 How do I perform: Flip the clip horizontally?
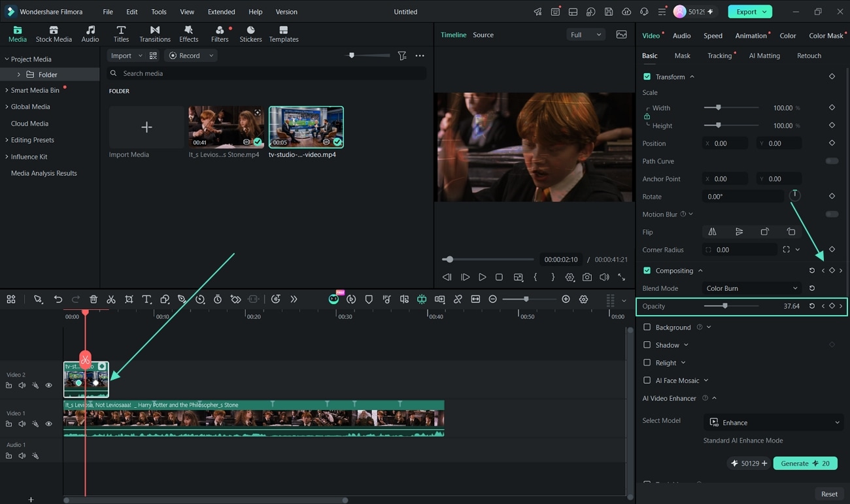point(712,232)
